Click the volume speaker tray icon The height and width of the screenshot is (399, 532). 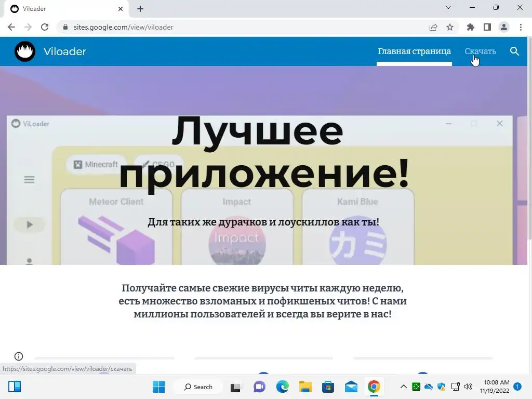point(468,387)
